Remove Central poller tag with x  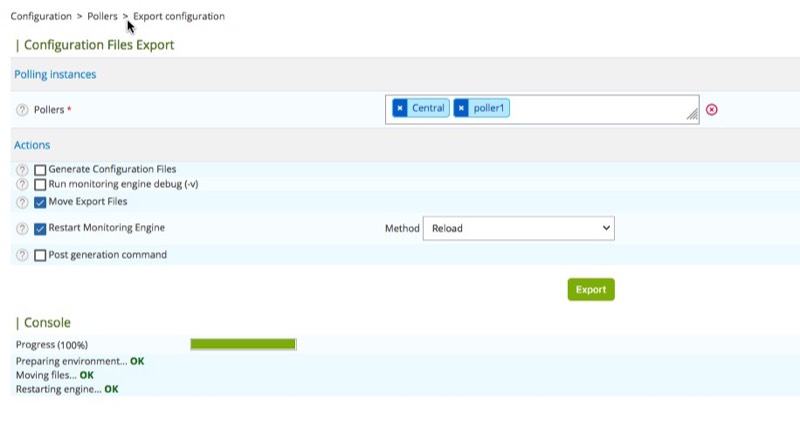point(400,108)
